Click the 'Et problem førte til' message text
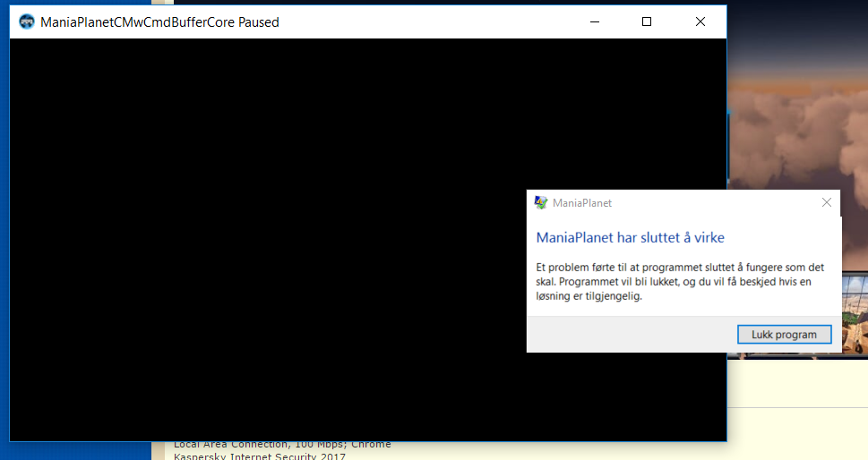The image size is (868, 460). click(680, 281)
